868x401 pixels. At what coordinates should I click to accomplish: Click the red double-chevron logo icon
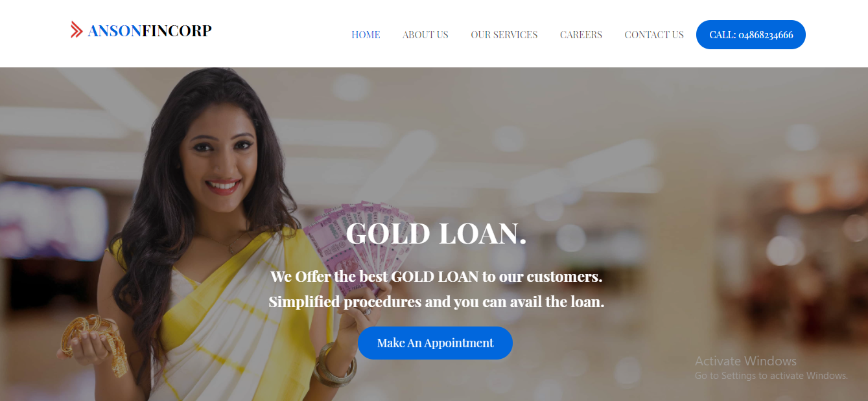[76, 30]
